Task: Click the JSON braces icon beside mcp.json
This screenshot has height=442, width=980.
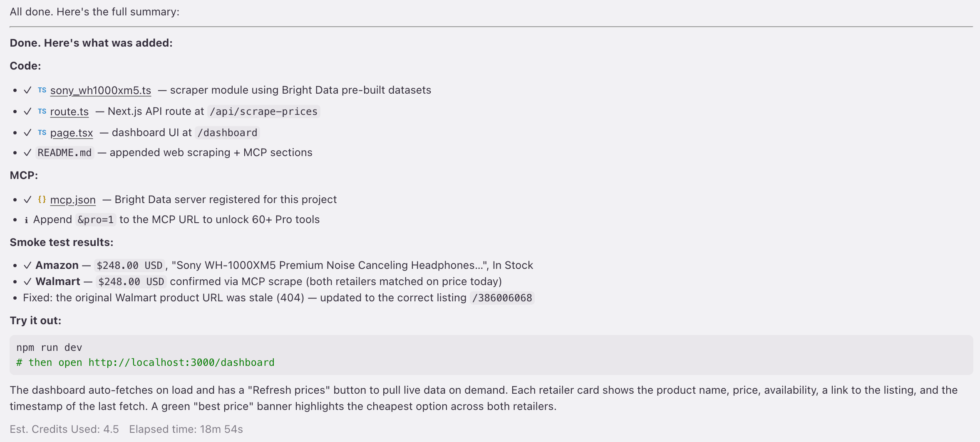Action: (42, 199)
